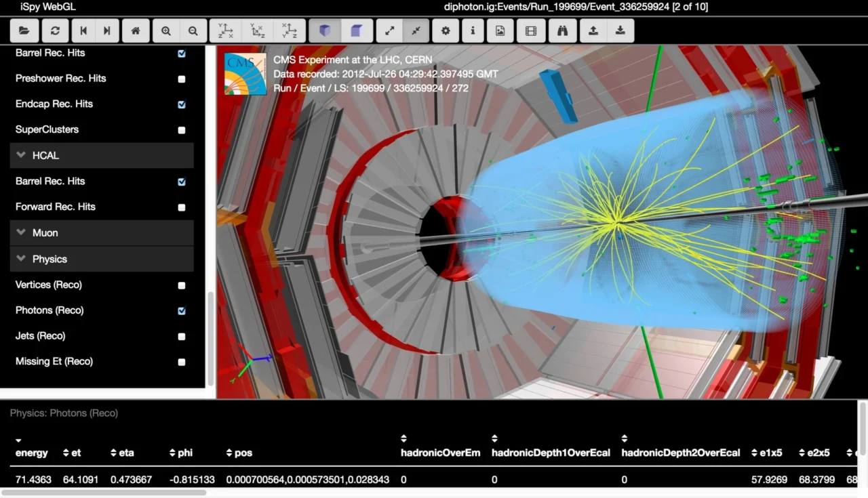Uncheck the Photons (Reco) checkbox
Image resolution: width=868 pixels, height=498 pixels.
tap(182, 311)
